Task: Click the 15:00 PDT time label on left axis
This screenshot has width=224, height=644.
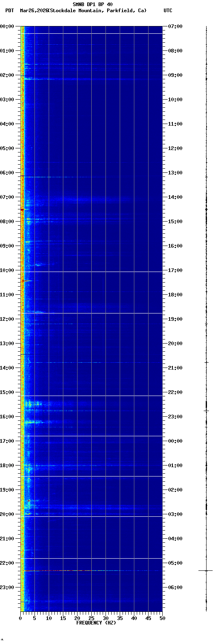Action: click(x=7, y=392)
